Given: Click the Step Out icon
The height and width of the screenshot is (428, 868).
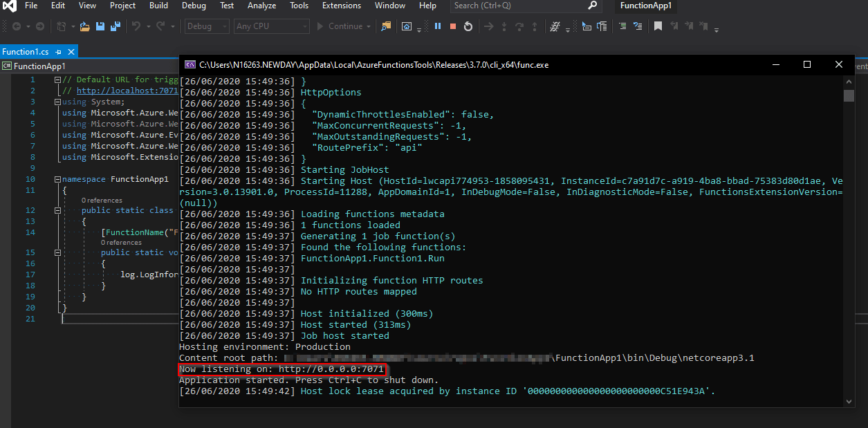Looking at the screenshot, I should tap(534, 26).
